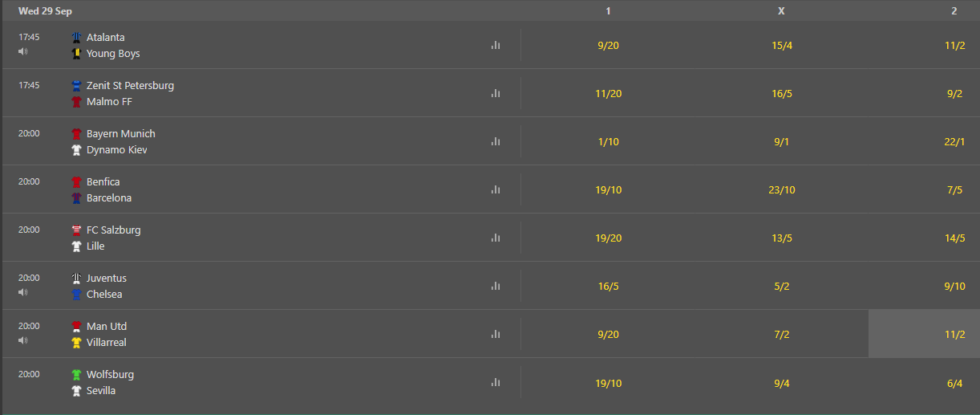
Task: Click the X draw column header
Action: [781, 11]
